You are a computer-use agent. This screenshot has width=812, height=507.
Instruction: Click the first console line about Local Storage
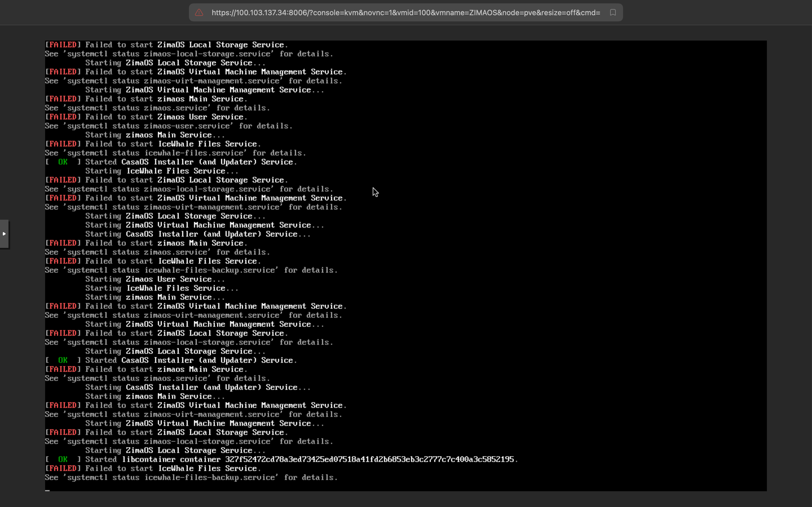pos(186,45)
